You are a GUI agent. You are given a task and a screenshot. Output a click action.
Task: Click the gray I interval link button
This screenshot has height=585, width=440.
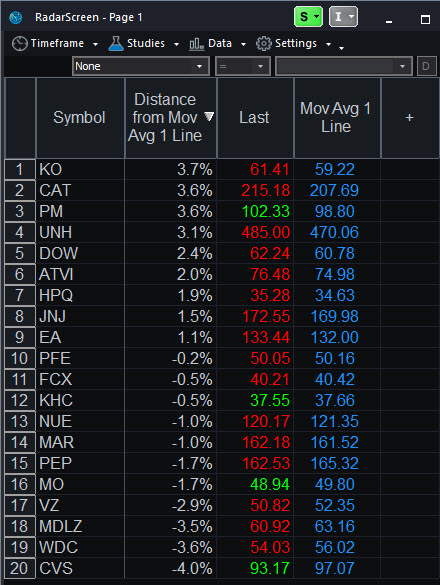click(x=343, y=17)
